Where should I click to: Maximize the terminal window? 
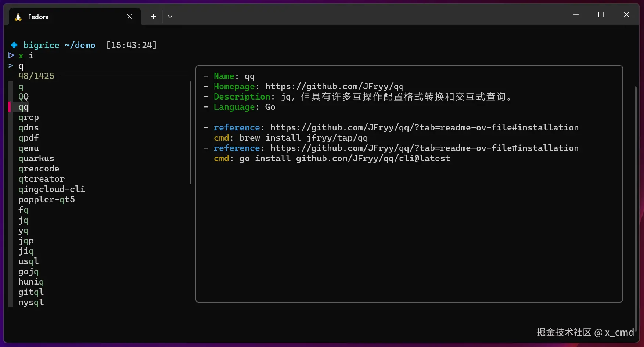(601, 15)
